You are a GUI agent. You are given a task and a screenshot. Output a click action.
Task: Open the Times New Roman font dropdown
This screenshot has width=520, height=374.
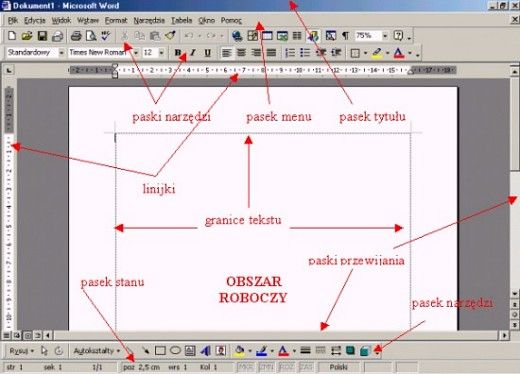click(136, 53)
